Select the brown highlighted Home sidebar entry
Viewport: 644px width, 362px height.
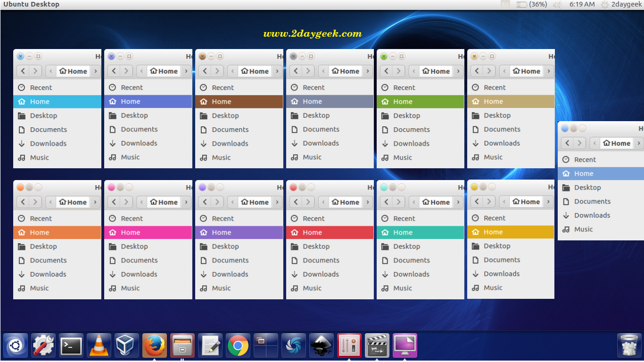[239, 101]
